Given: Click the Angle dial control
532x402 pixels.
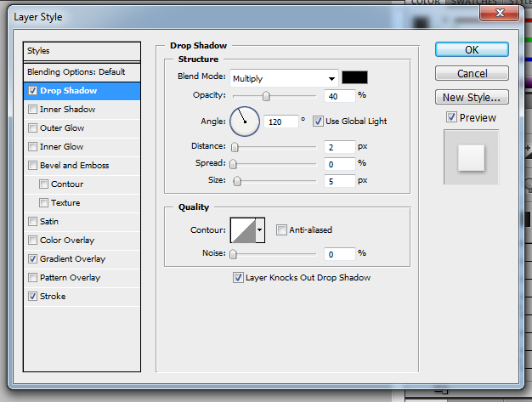Looking at the screenshot, I should click(x=245, y=122).
